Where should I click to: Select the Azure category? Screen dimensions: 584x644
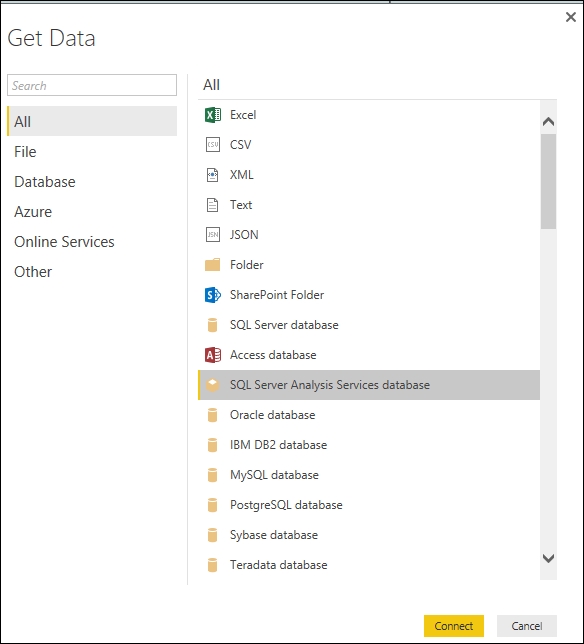(x=92, y=212)
